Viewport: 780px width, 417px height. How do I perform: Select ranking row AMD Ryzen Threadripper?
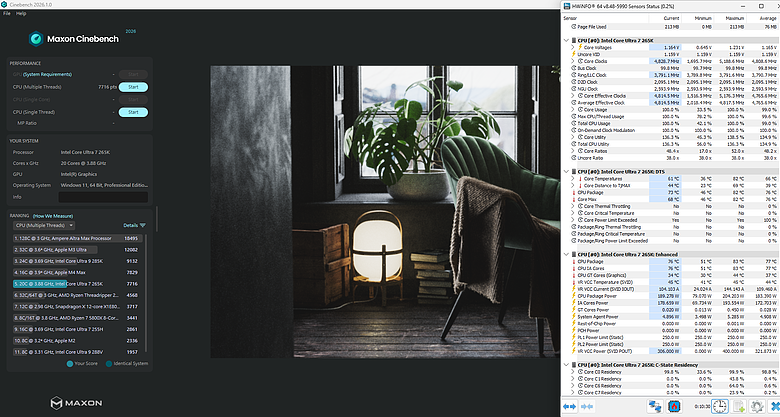tap(77, 295)
